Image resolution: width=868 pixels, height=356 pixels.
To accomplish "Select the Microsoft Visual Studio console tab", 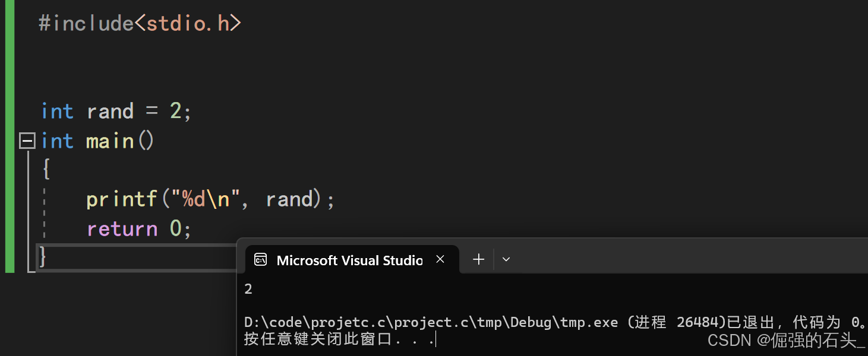I will click(349, 260).
